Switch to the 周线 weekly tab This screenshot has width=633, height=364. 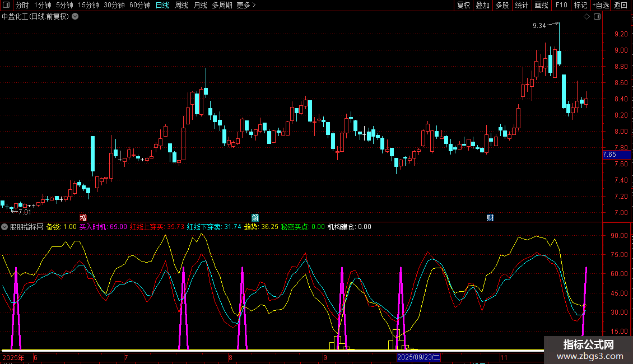click(x=181, y=5)
